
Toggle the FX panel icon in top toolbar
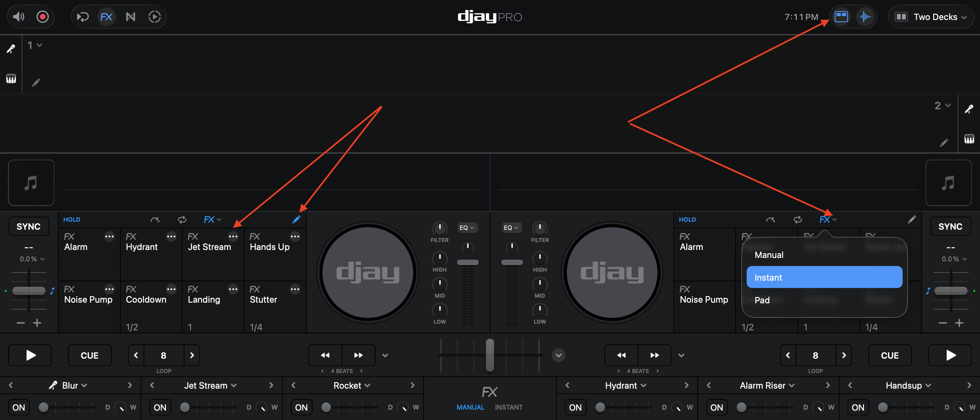tap(106, 17)
